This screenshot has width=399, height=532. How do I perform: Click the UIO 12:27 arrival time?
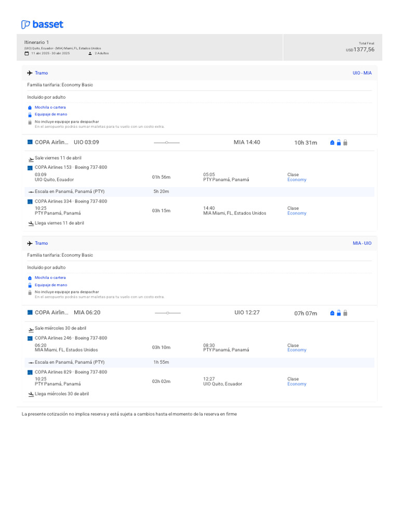tap(247, 312)
